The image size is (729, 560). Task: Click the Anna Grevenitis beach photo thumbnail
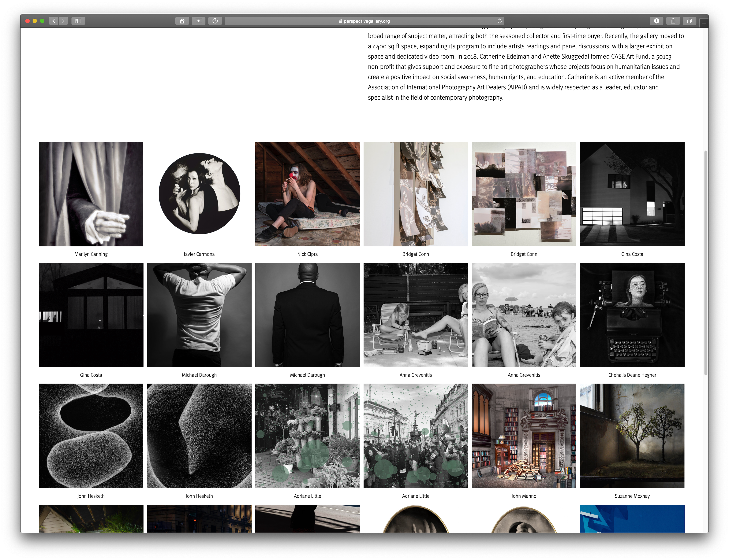pos(524,315)
